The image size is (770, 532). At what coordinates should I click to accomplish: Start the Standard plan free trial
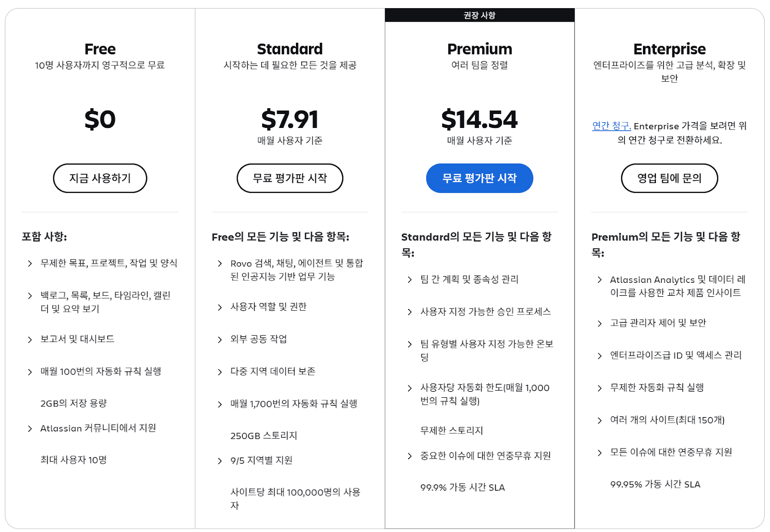click(290, 178)
